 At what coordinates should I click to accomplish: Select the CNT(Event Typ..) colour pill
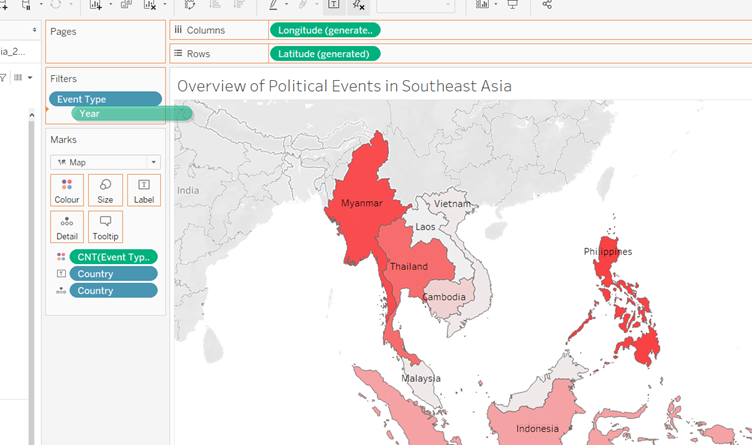113,257
